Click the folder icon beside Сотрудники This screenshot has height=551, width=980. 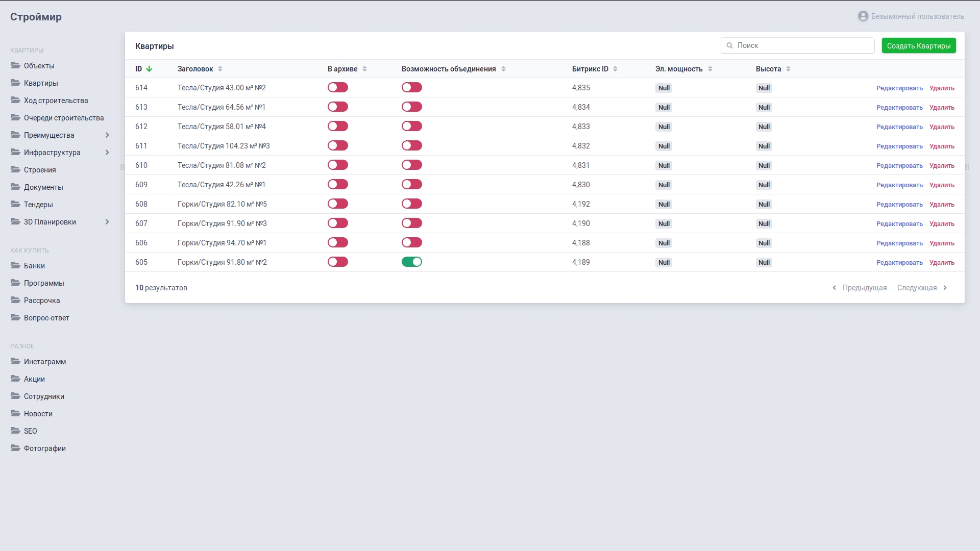pos(15,396)
